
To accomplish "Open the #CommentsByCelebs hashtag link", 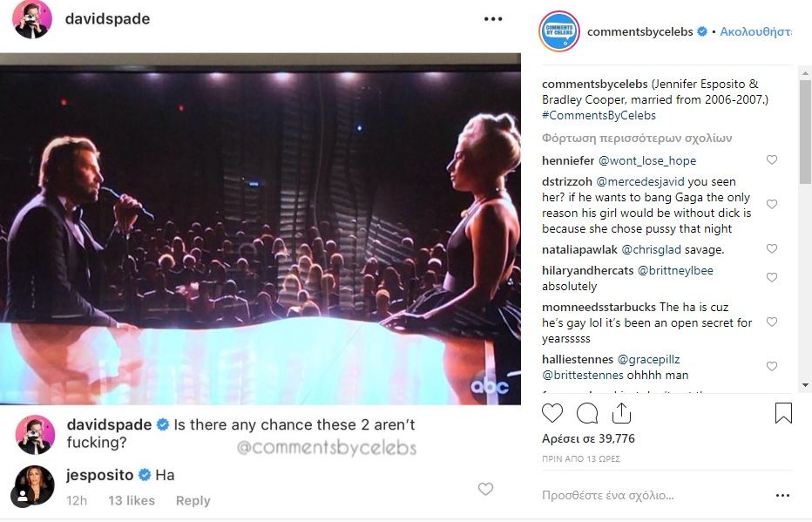I will (x=599, y=115).
